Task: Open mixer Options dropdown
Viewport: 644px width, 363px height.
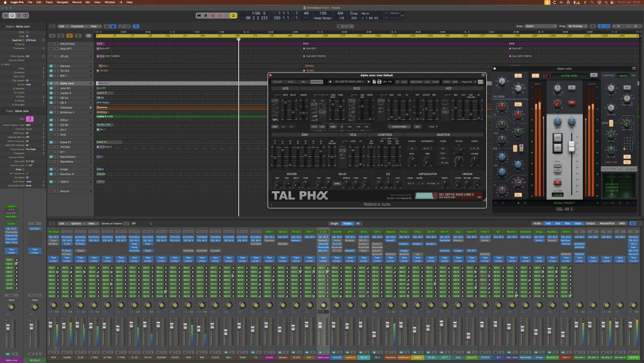Action: pyautogui.click(x=78, y=223)
